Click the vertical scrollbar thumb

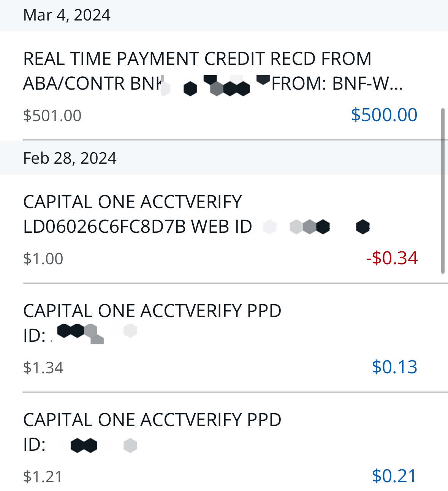[442, 191]
